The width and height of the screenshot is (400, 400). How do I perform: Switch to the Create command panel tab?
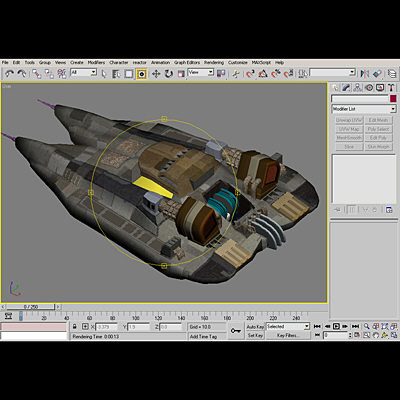[335, 88]
